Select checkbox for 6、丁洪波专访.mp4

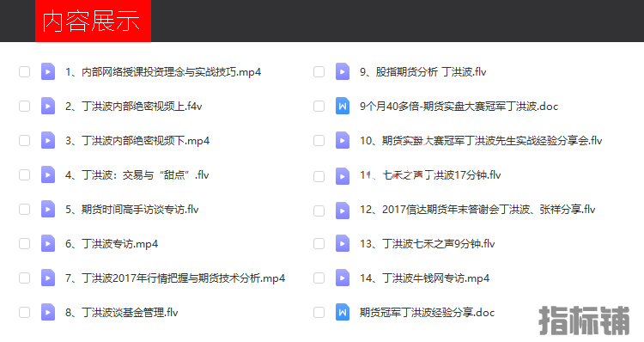tap(25, 243)
